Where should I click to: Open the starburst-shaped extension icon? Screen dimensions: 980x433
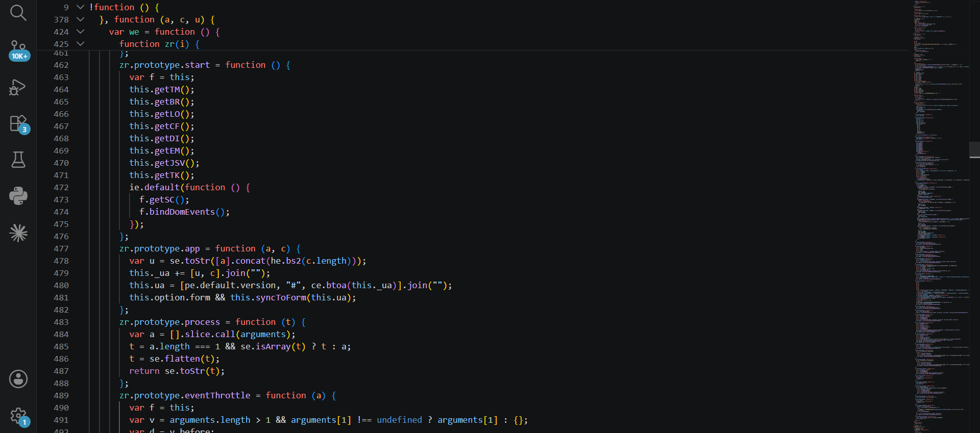click(x=18, y=233)
